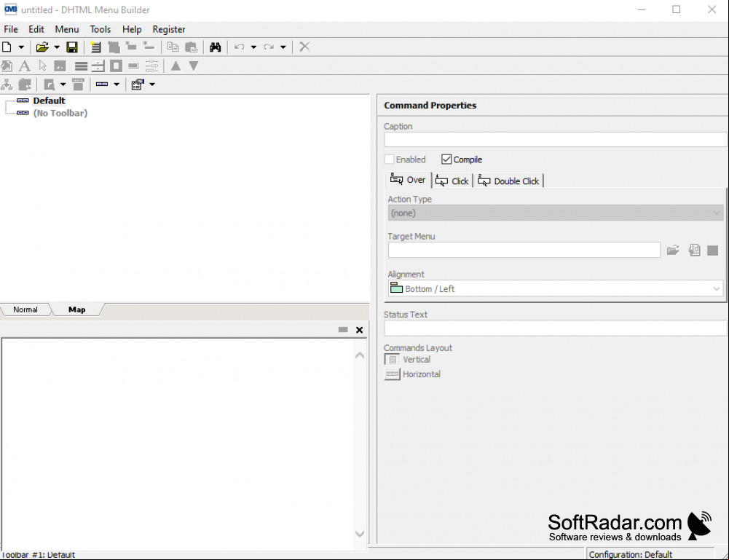Open the Edit menu

(x=36, y=29)
